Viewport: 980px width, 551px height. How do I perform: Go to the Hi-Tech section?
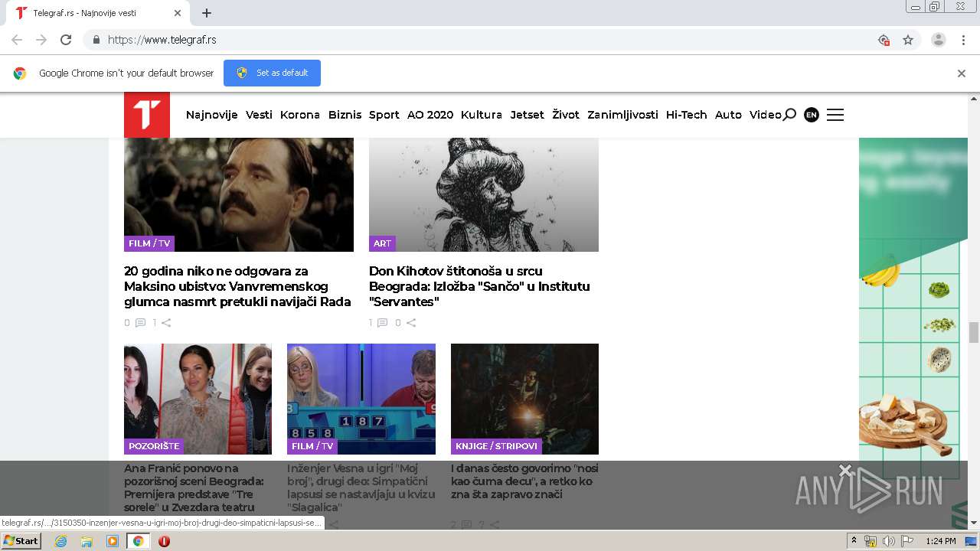click(x=687, y=115)
